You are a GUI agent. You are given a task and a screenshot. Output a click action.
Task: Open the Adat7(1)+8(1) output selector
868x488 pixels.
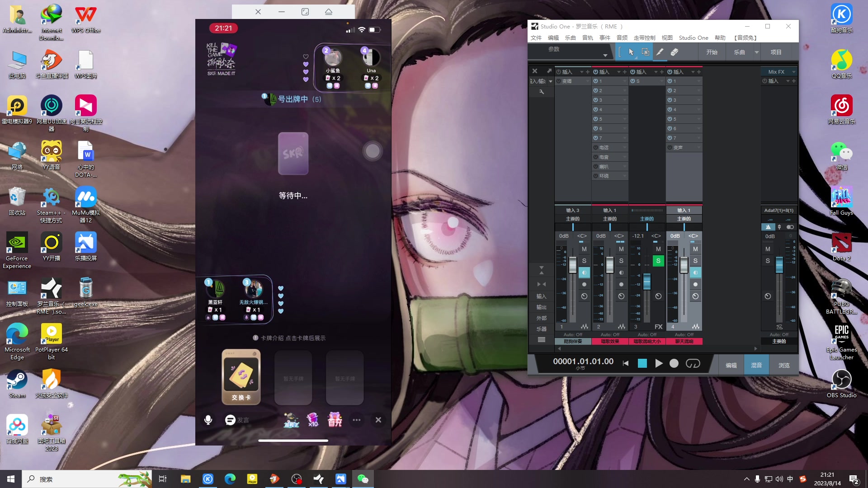pyautogui.click(x=778, y=211)
